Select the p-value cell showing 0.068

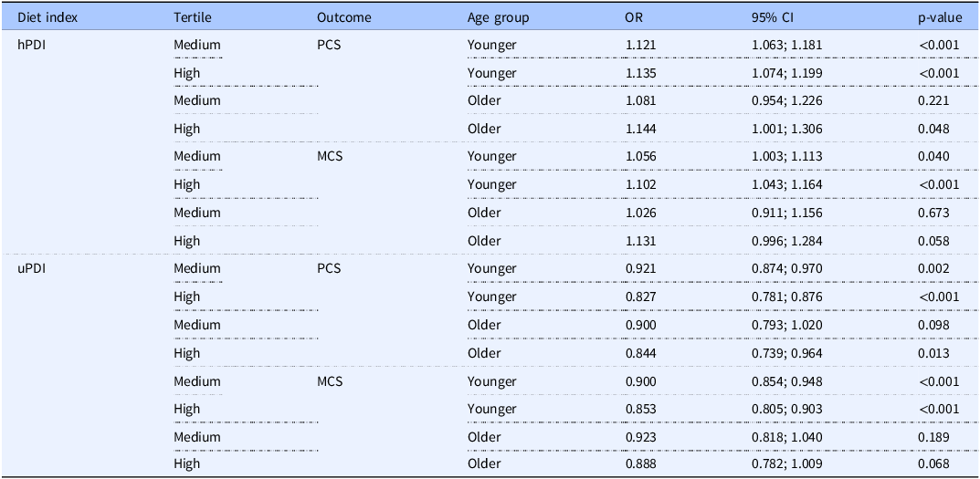coord(933,464)
